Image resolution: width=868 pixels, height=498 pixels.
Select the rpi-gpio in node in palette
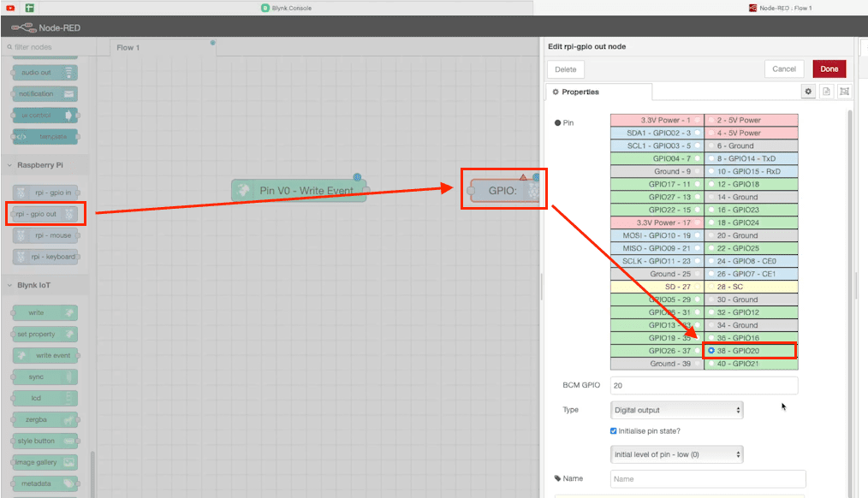pyautogui.click(x=43, y=192)
